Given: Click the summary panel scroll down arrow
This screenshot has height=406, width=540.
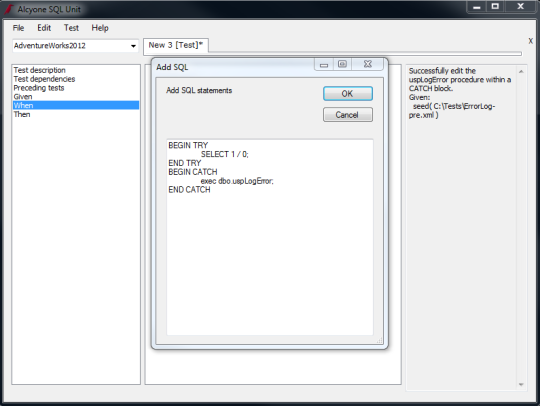Looking at the screenshot, I should [x=521, y=384].
